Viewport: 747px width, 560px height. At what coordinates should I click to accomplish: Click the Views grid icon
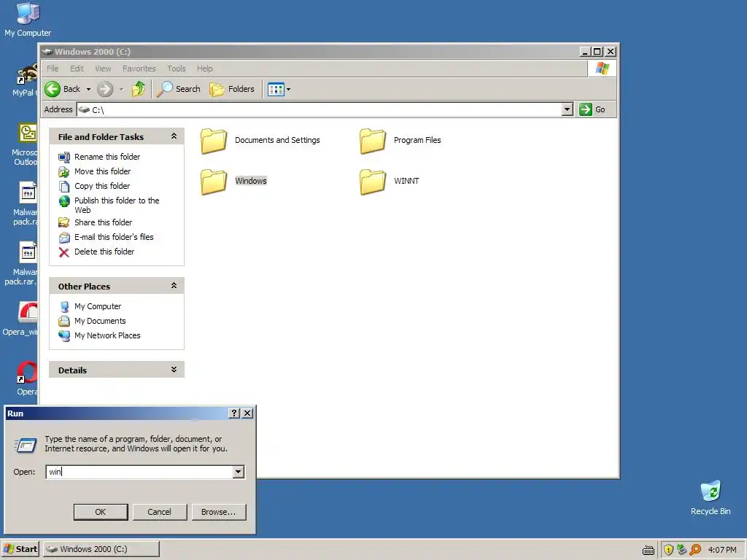point(276,89)
